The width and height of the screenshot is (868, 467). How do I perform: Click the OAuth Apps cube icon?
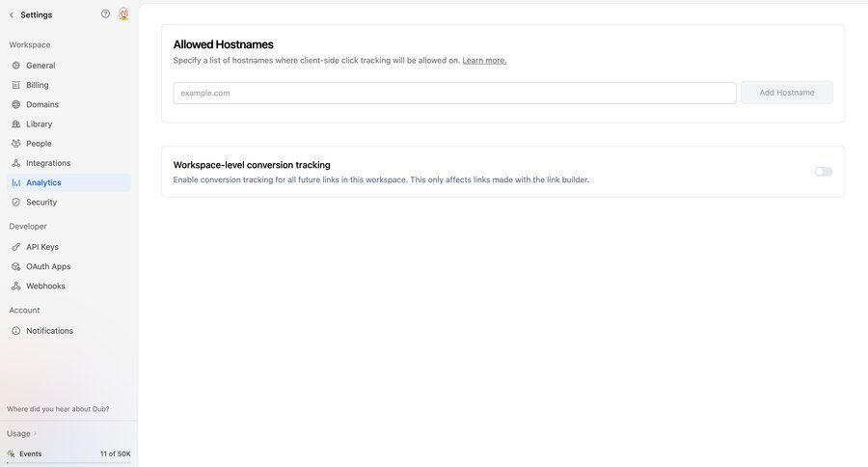[16, 266]
